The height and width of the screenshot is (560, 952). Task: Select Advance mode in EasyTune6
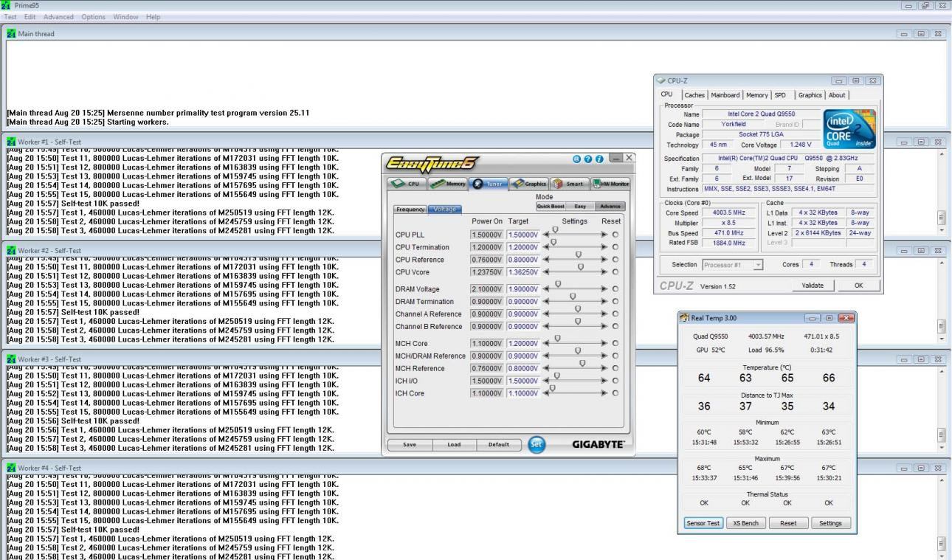point(610,206)
